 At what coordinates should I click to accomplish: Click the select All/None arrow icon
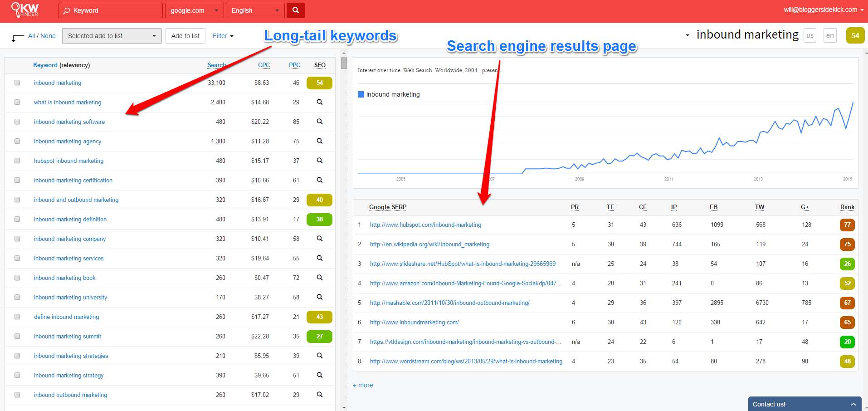coord(17,38)
